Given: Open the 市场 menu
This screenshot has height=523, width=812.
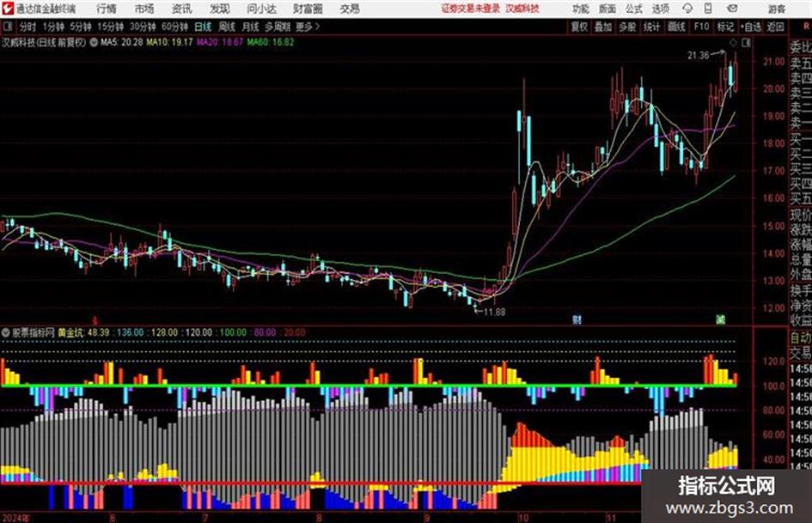Looking at the screenshot, I should click(144, 9).
